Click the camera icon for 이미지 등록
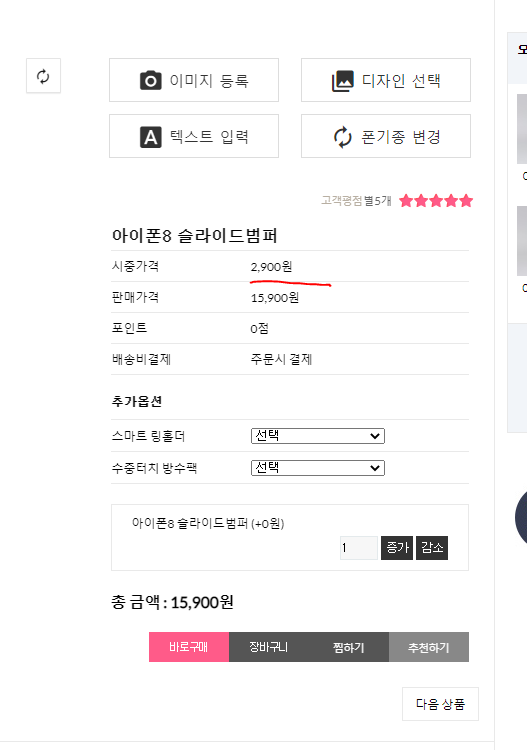The width and height of the screenshot is (527, 750). (x=151, y=80)
